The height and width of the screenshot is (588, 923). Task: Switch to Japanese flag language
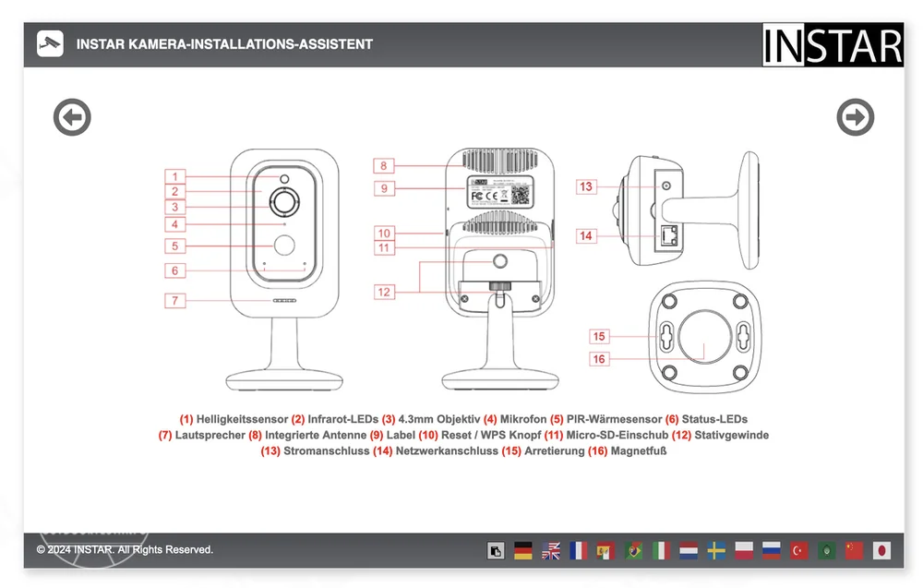(882, 551)
